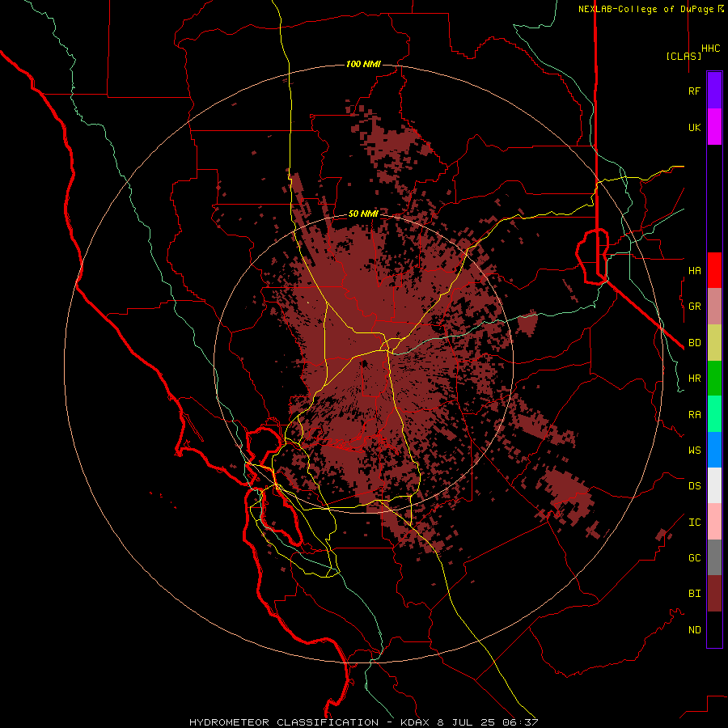
Task: Click the BI legend label
Action: click(694, 594)
